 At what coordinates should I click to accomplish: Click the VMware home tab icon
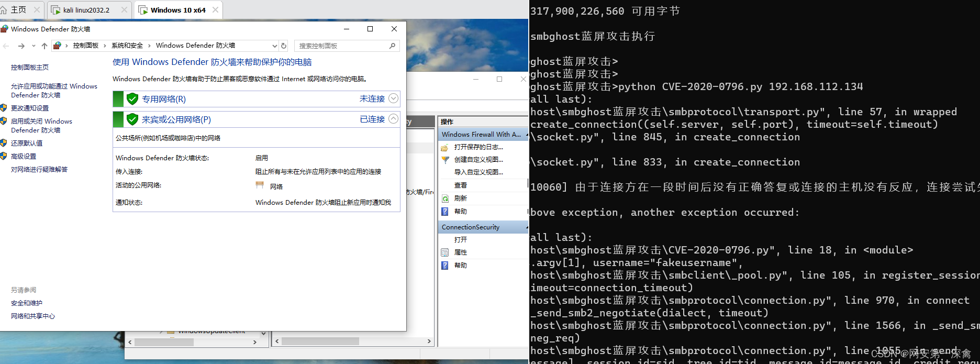tap(4, 10)
